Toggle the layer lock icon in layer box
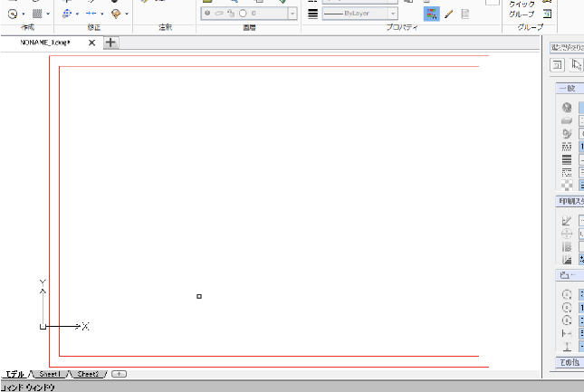 (231, 14)
